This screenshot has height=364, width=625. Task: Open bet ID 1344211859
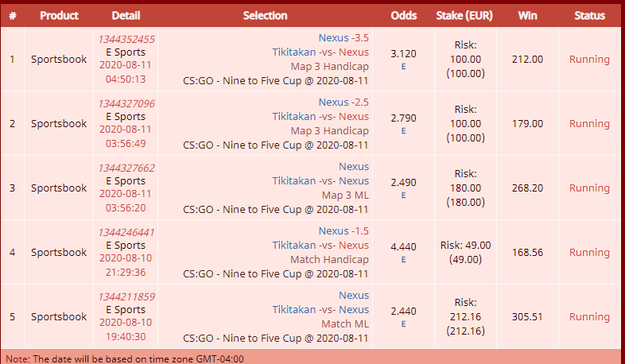[x=126, y=296]
